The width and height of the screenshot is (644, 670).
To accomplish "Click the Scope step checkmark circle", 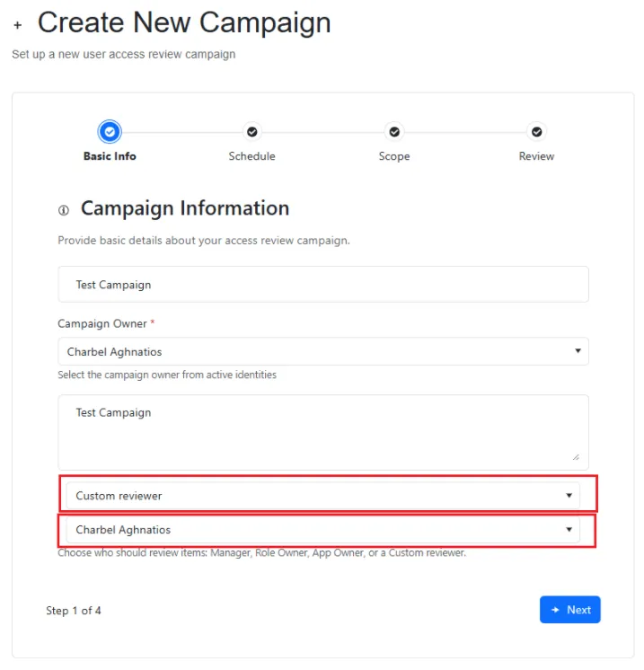I will (x=393, y=132).
